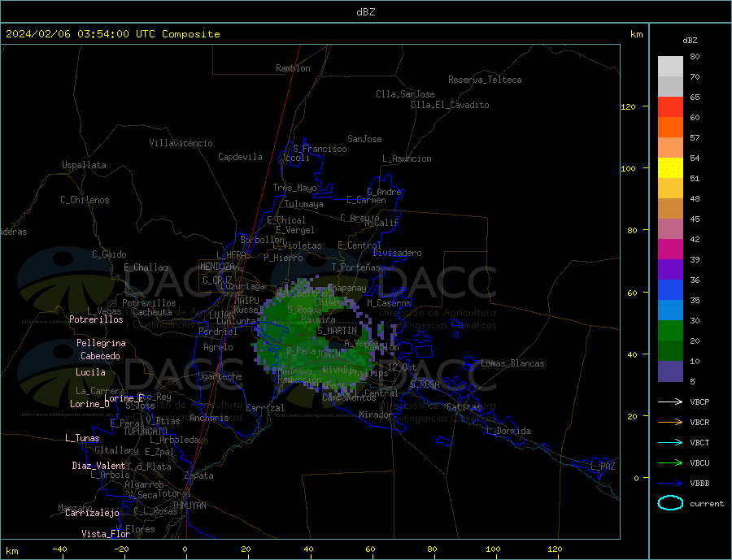Screen dimensions: 732x560
Task: Click the 'L_PAZ' label on map
Action: 603,467
